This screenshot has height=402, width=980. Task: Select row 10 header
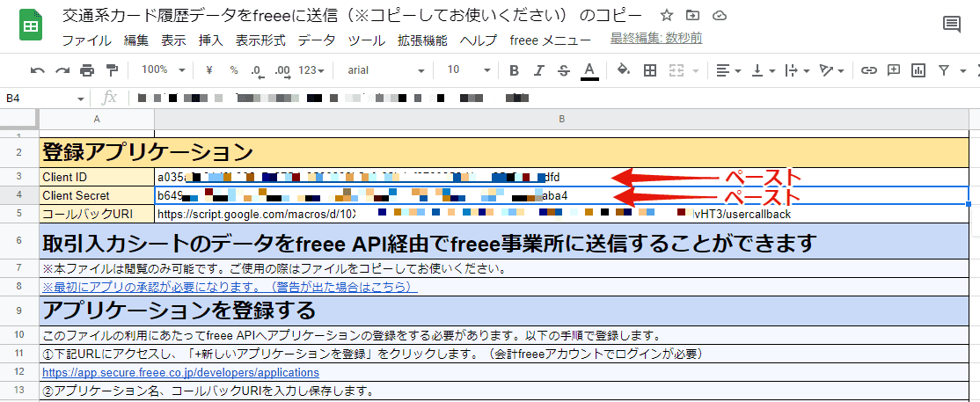pyautogui.click(x=18, y=335)
